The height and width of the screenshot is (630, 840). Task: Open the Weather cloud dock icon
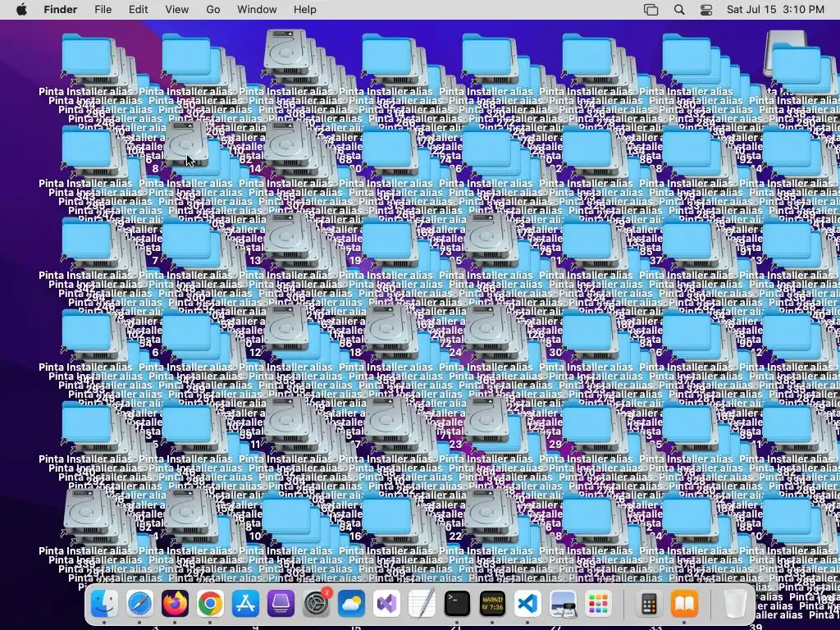351,604
